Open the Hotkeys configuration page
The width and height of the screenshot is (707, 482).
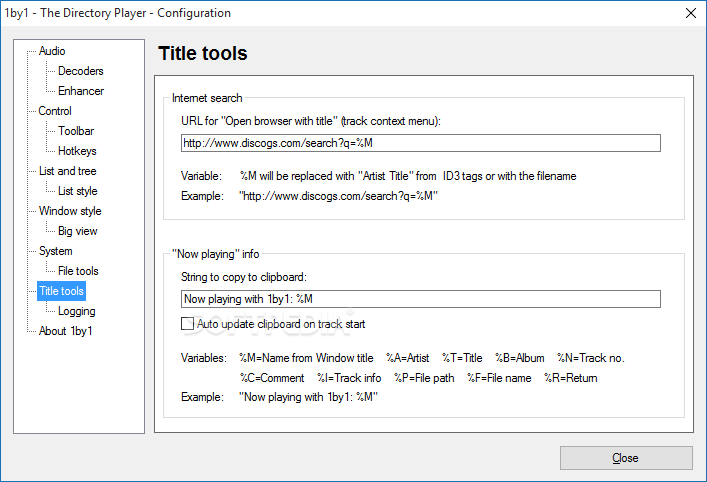77,151
